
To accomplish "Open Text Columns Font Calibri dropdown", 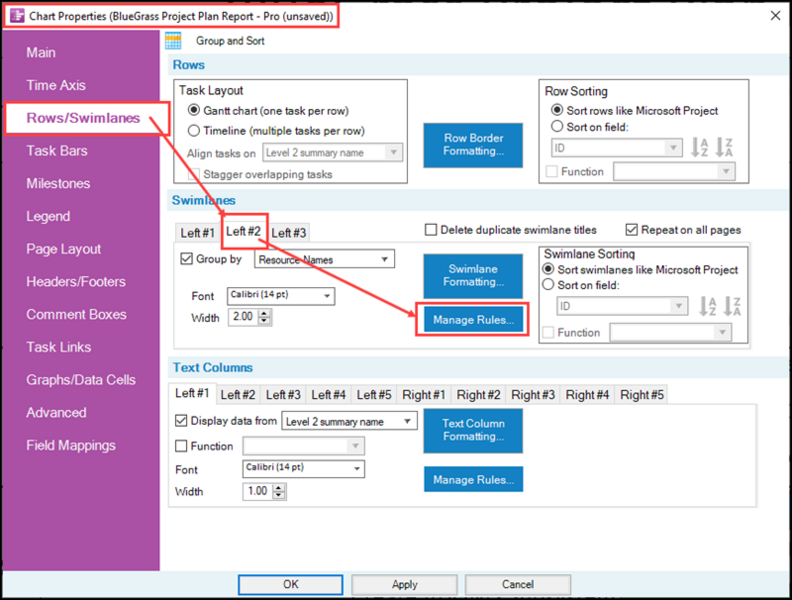I will pos(304,468).
